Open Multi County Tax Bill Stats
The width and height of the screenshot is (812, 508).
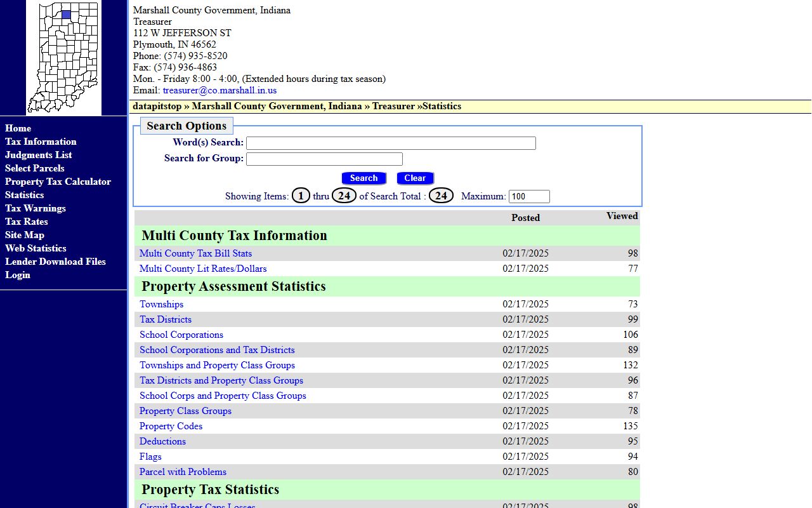[195, 253]
